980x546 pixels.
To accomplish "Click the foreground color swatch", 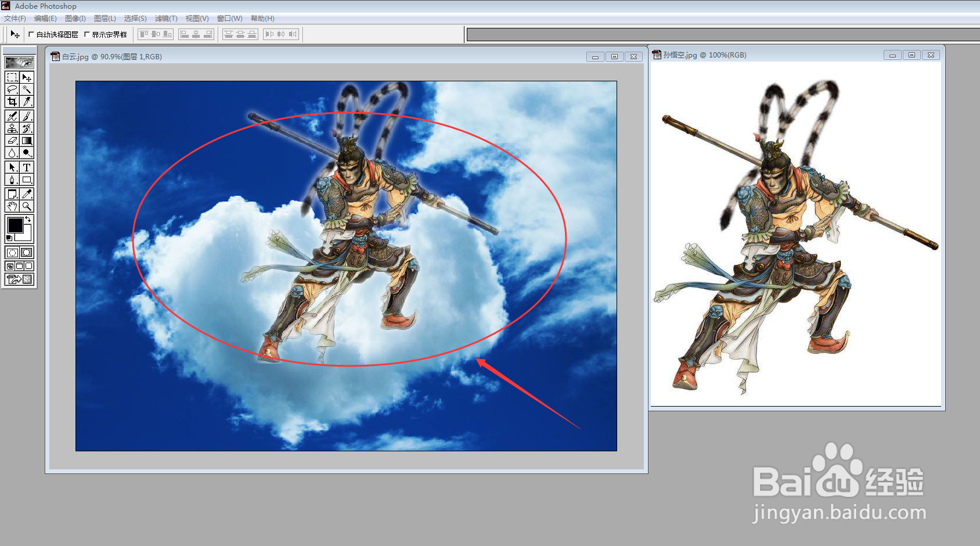I will [x=15, y=224].
